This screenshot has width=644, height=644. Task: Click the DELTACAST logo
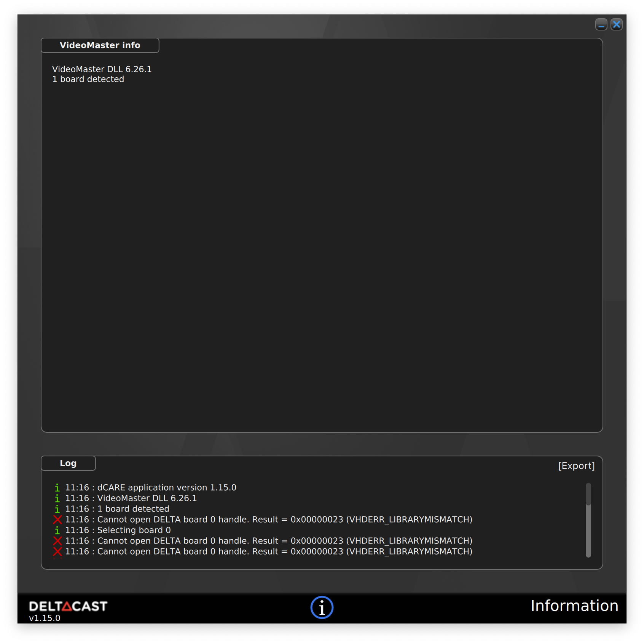pos(68,606)
